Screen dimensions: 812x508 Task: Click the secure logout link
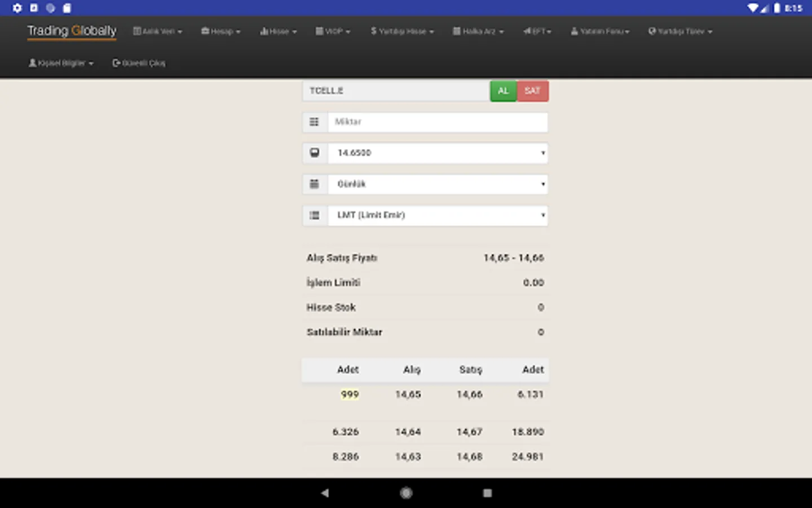[139, 63]
